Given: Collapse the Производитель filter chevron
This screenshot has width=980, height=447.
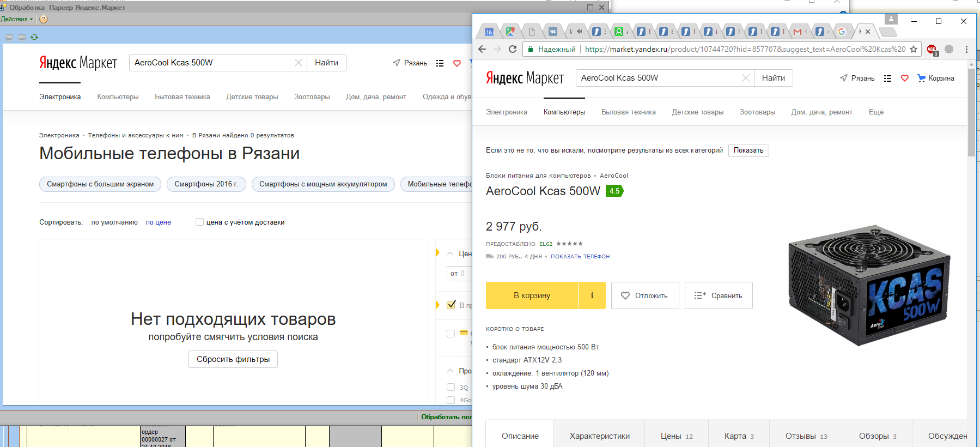Looking at the screenshot, I should [451, 371].
